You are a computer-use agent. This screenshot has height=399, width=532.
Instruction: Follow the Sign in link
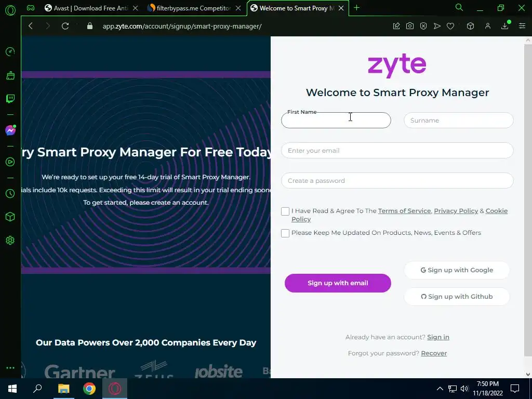point(438,337)
